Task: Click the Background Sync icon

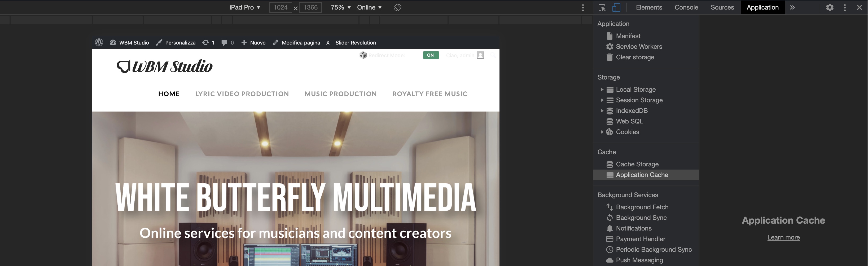Action: [610, 218]
